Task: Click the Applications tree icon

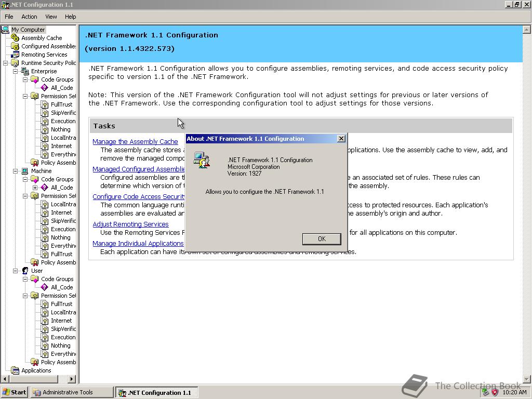Action: click(x=15, y=370)
